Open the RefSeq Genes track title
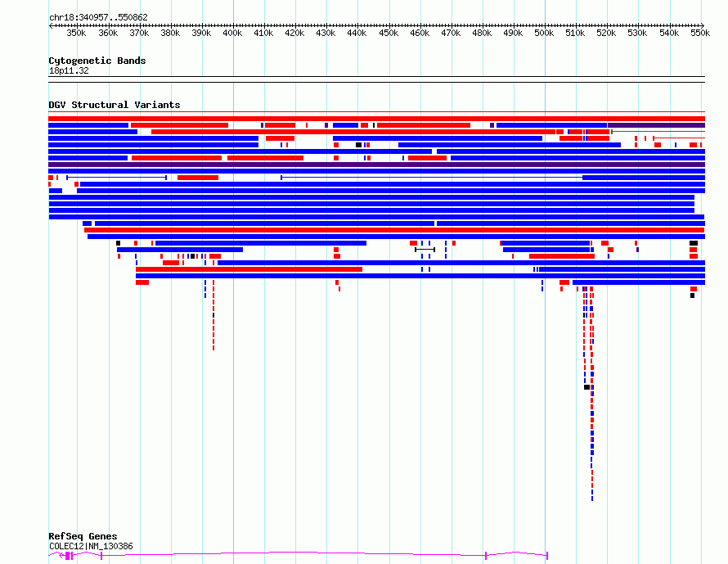Screen dimensions: 728x564 83,536
